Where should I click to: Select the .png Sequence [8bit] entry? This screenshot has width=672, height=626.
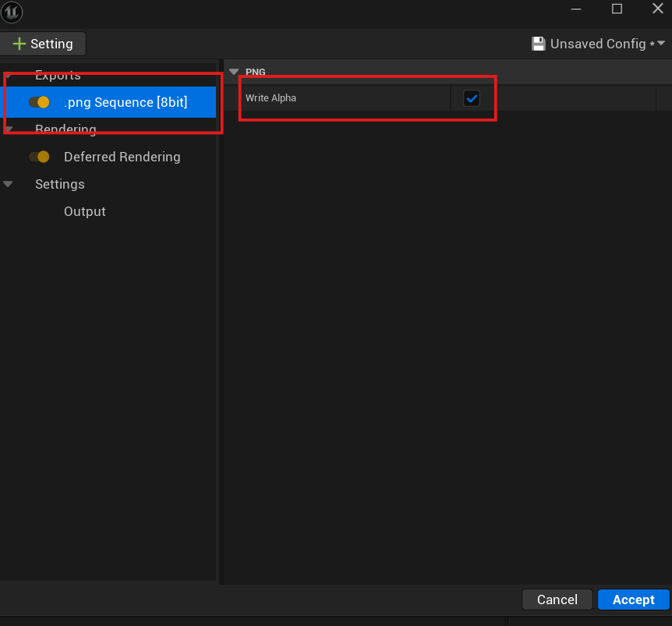click(x=125, y=102)
